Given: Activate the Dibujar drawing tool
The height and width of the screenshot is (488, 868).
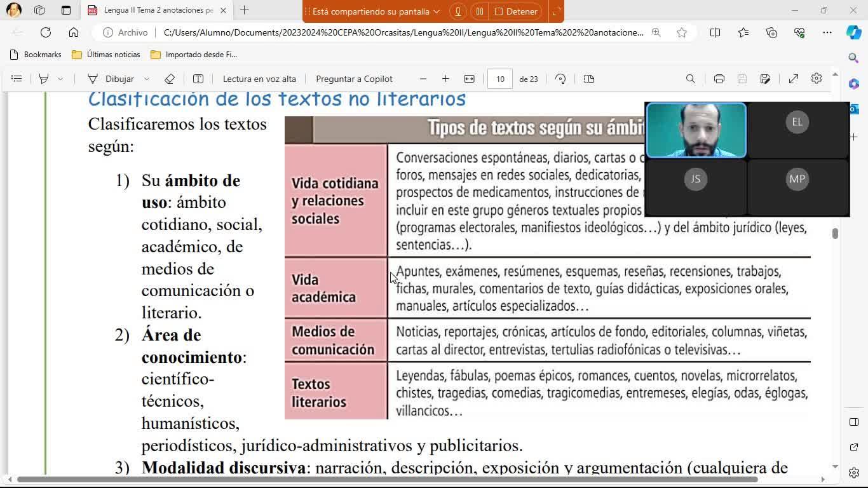Looking at the screenshot, I should point(111,79).
